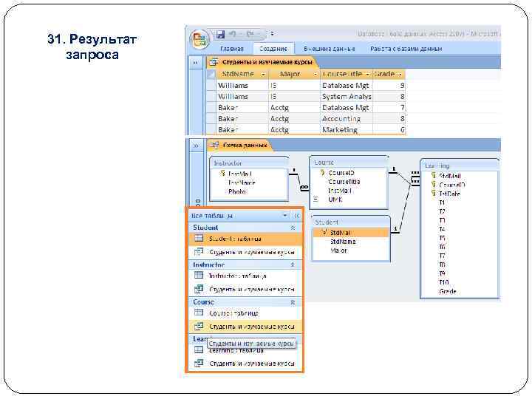The width and height of the screenshot is (532, 399).
Task: Open the Все таблицы navigation pane dropdown
Action: 285,216
